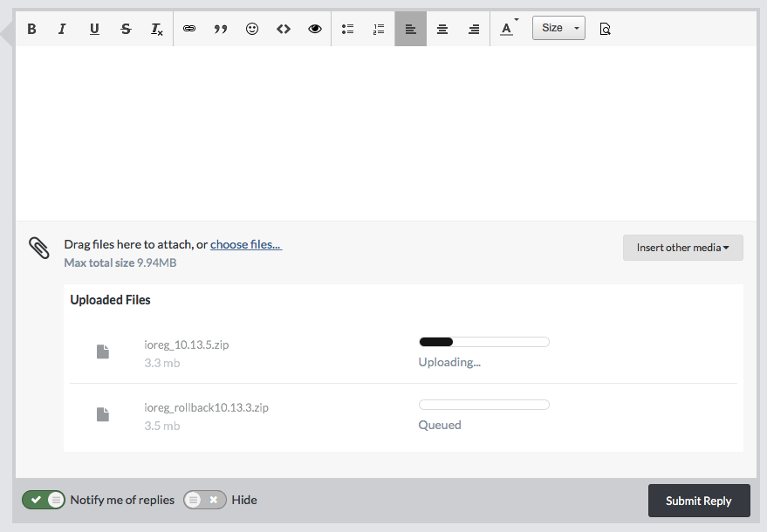
Task: Align text to the right
Action: (x=474, y=29)
